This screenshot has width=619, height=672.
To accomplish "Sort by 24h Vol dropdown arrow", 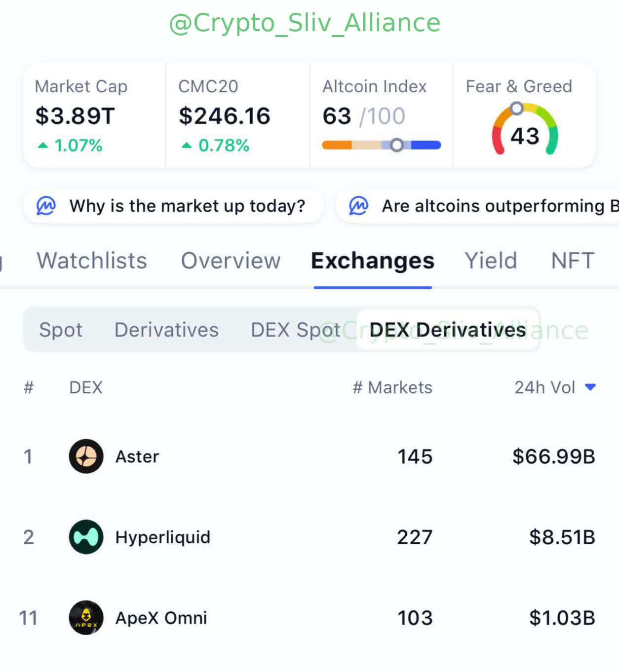I will point(590,387).
